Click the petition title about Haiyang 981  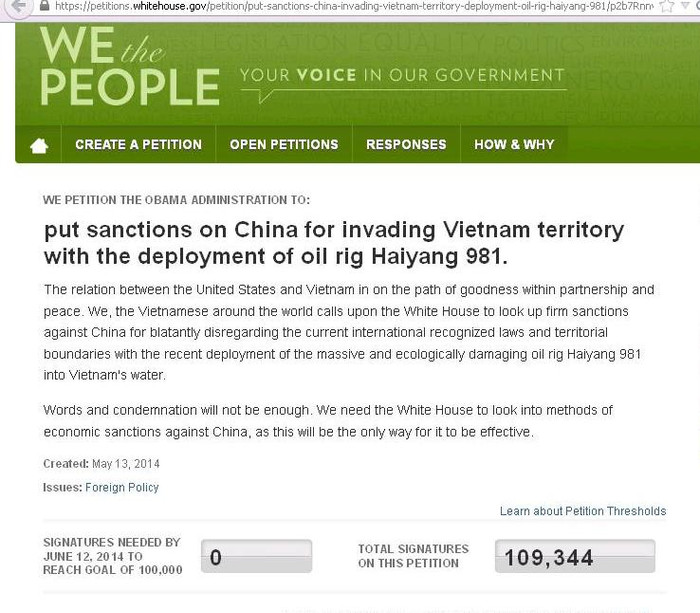tap(334, 243)
